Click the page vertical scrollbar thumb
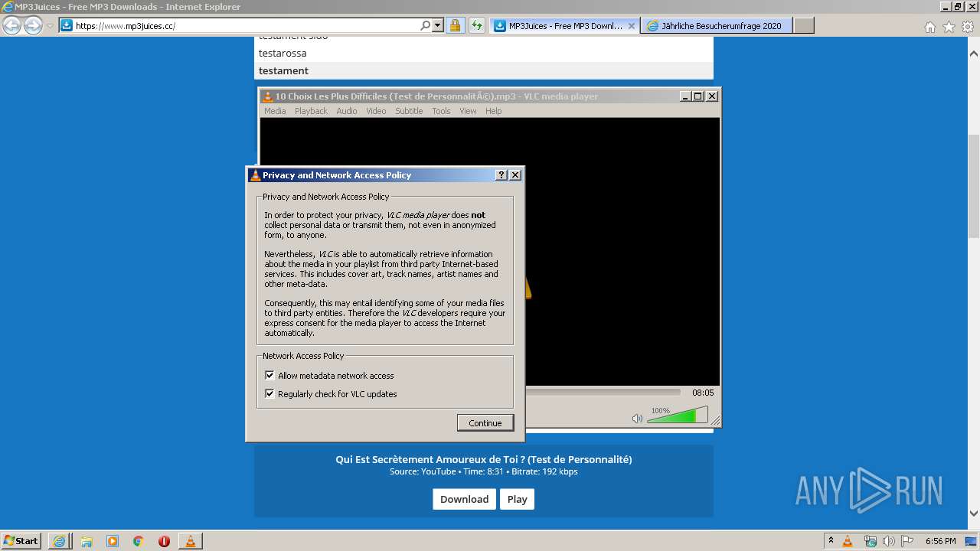This screenshot has height=551, width=980. pyautogui.click(x=973, y=187)
